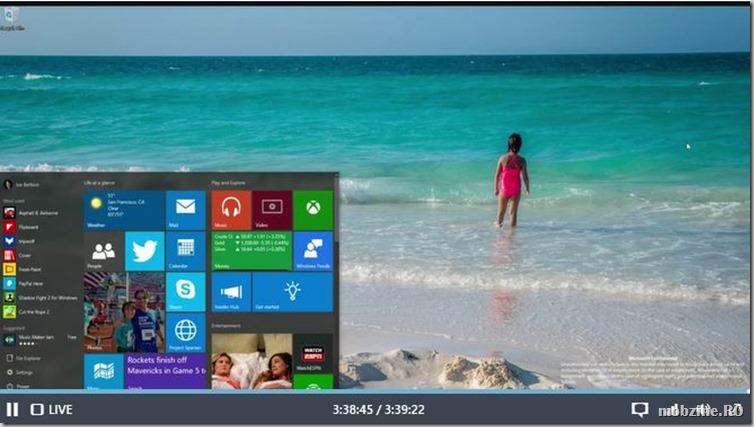Click the Power option in Start menu
Screen dimensions: 754x427
pyautogui.click(x=18, y=386)
